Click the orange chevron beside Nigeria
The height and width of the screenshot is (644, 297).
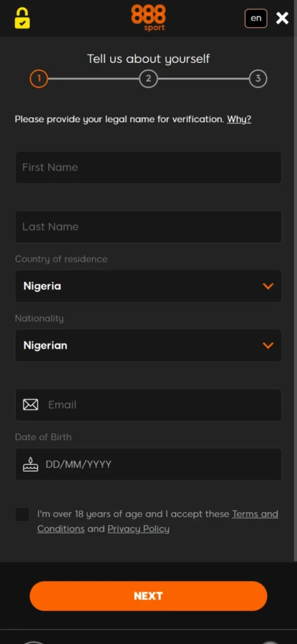[268, 286]
